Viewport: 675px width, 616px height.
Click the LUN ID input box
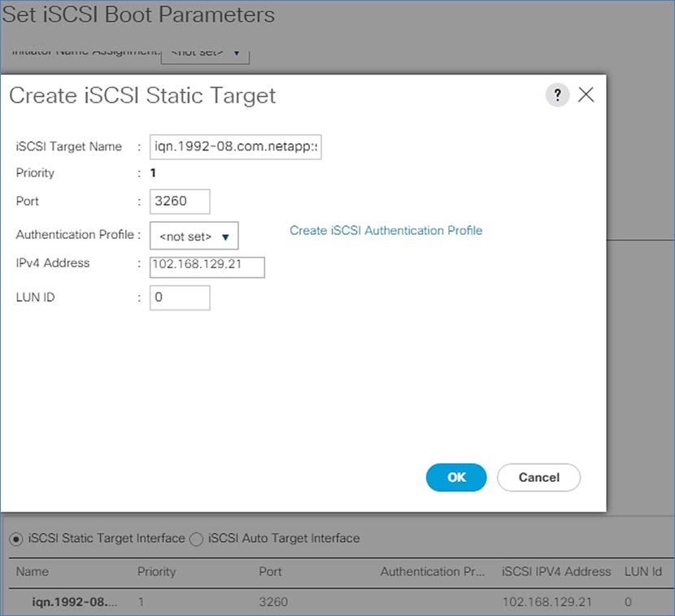point(180,297)
